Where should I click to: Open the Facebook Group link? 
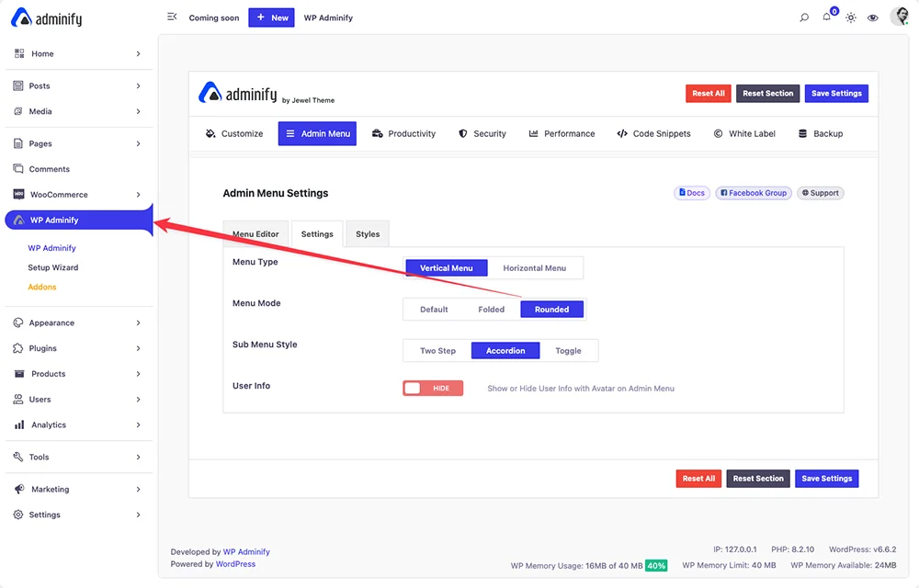pos(754,193)
